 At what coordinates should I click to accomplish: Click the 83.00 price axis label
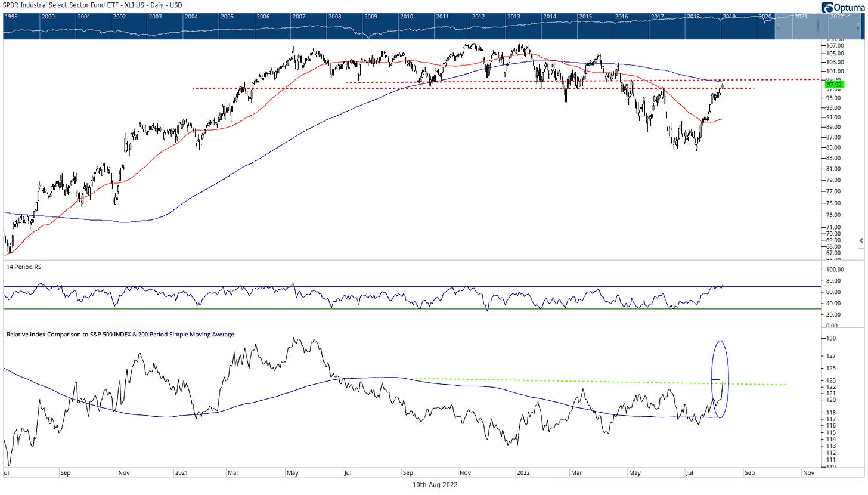point(835,158)
